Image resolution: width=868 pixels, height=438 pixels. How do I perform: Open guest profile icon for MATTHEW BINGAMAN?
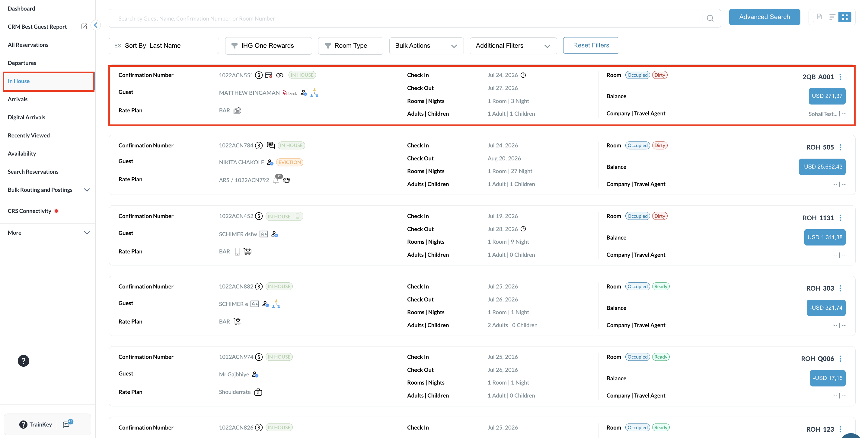click(x=304, y=93)
